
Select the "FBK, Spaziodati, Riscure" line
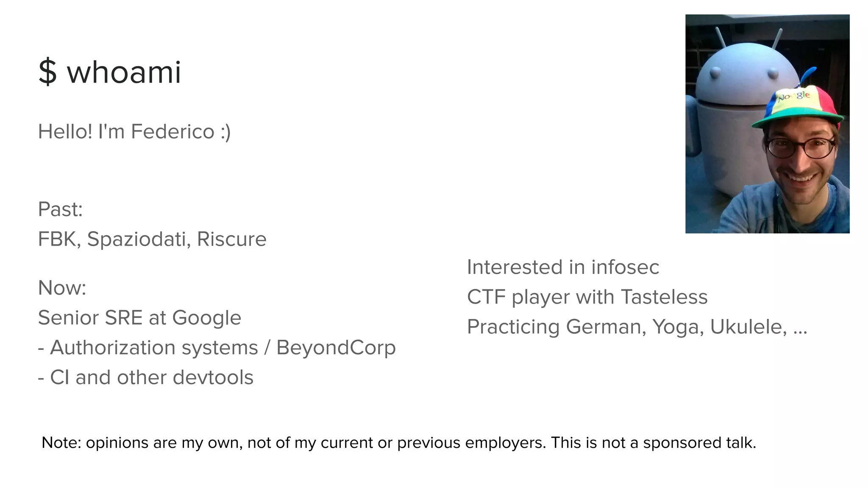pos(152,239)
